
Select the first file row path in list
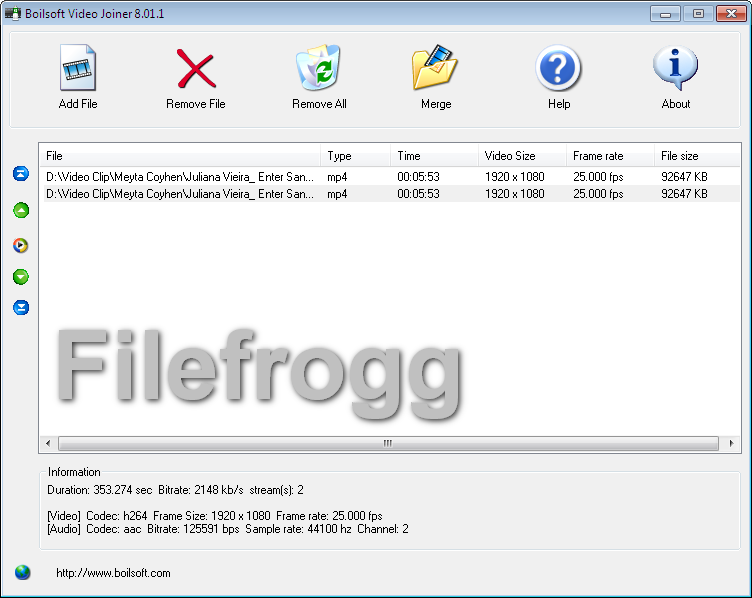(180, 177)
